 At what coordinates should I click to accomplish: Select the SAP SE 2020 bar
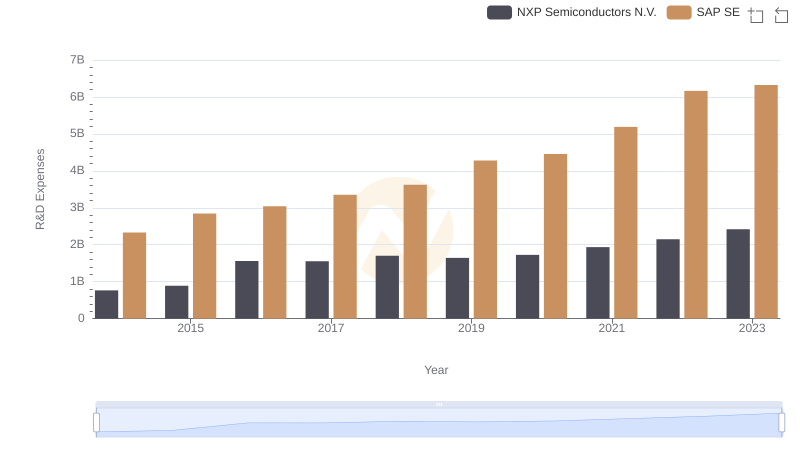(x=555, y=236)
